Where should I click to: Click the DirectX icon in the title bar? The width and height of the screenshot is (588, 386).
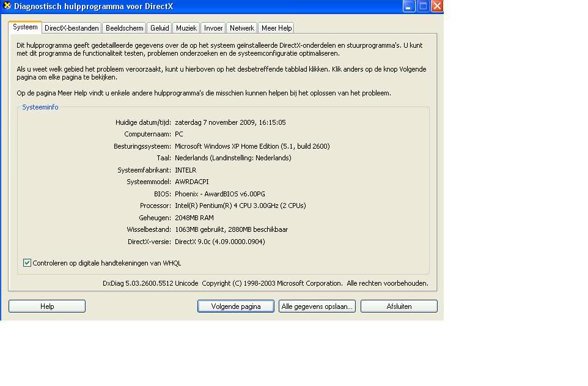pyautogui.click(x=7, y=6)
